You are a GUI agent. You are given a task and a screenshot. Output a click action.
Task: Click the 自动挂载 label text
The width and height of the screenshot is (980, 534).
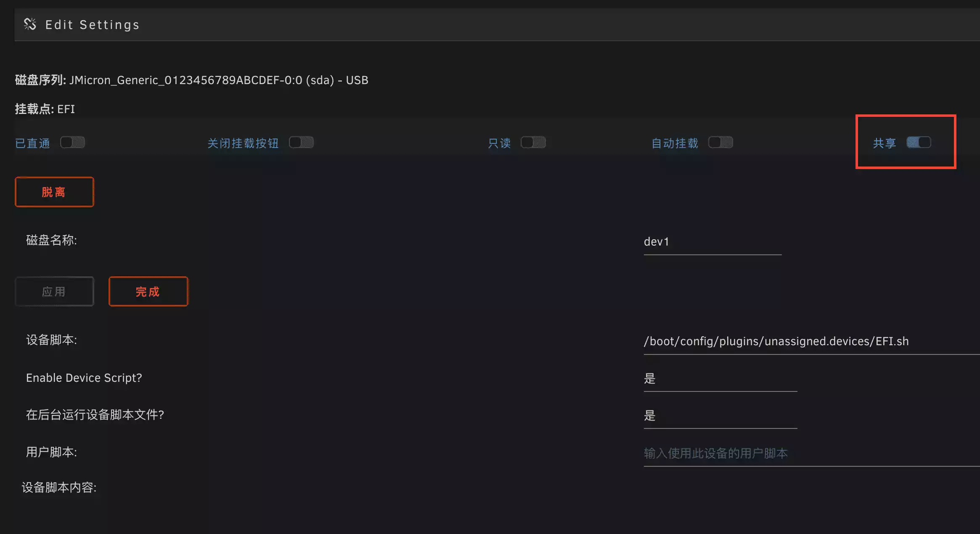[675, 143]
